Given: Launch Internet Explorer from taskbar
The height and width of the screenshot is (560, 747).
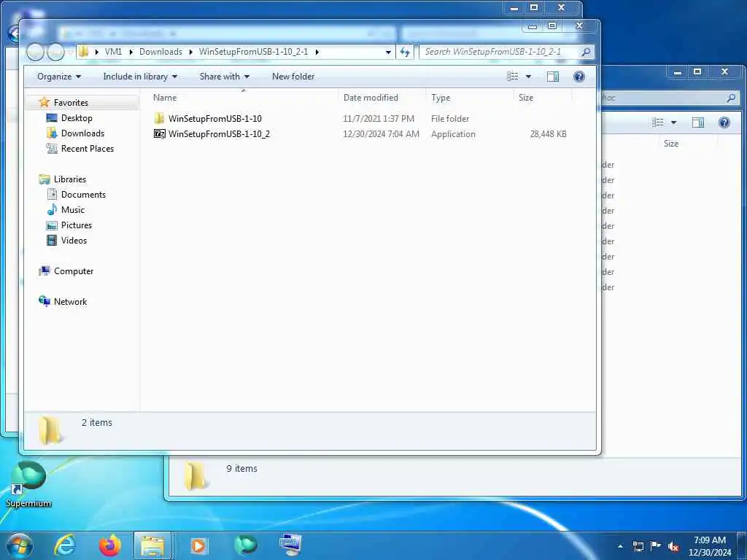Looking at the screenshot, I should coord(65,545).
